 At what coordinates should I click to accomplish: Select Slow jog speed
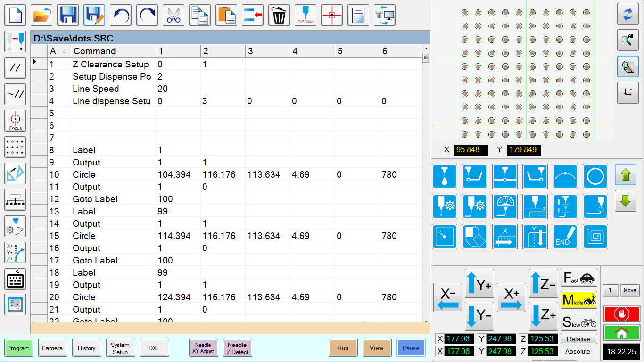[x=578, y=322]
